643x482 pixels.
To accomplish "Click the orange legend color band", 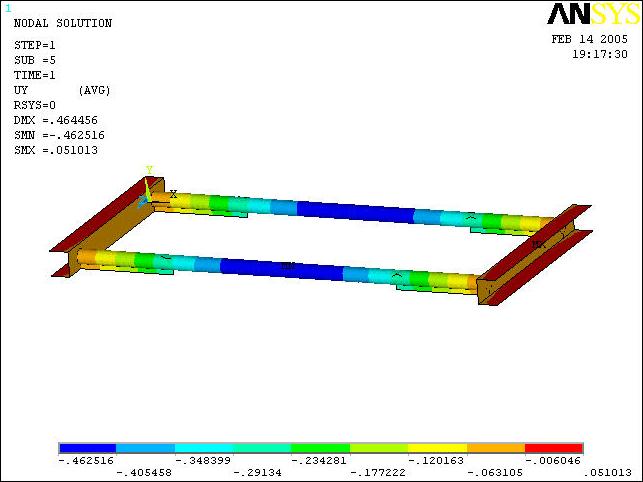I will [495, 448].
